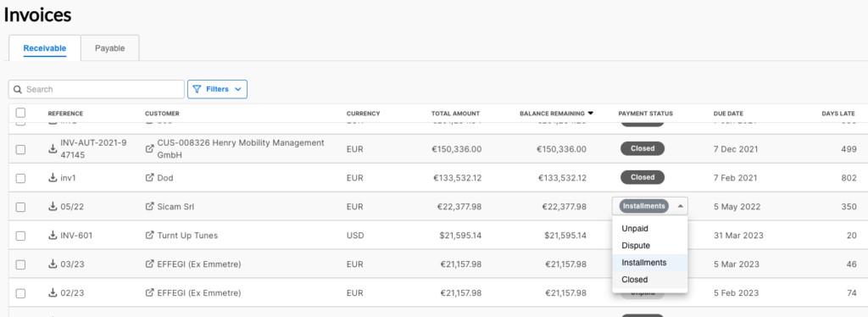Click due date 5 May 2022
Image resolution: width=868 pixels, height=317 pixels.
tap(737, 206)
